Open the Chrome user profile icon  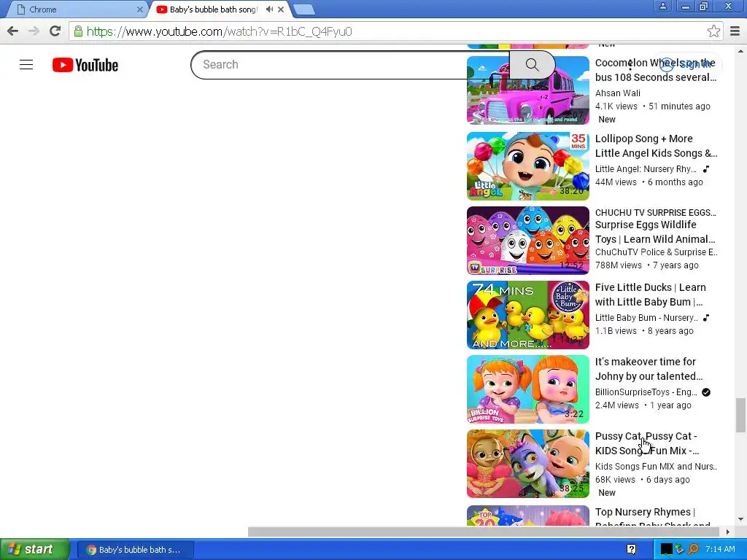(662, 6)
